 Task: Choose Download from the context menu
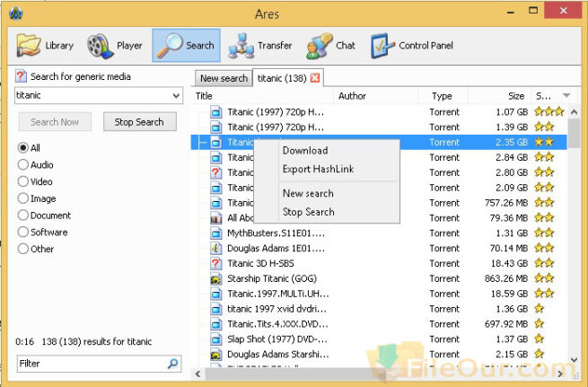tap(305, 150)
